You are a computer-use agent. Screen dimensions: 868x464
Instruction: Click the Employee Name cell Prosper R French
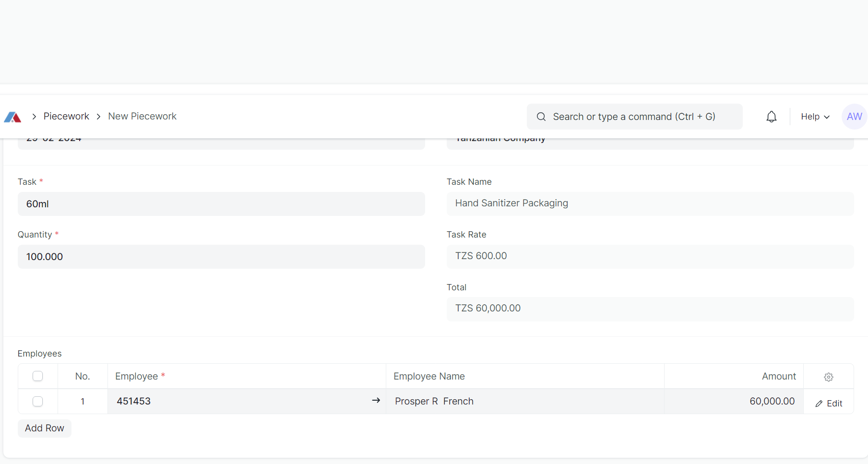[524, 401]
